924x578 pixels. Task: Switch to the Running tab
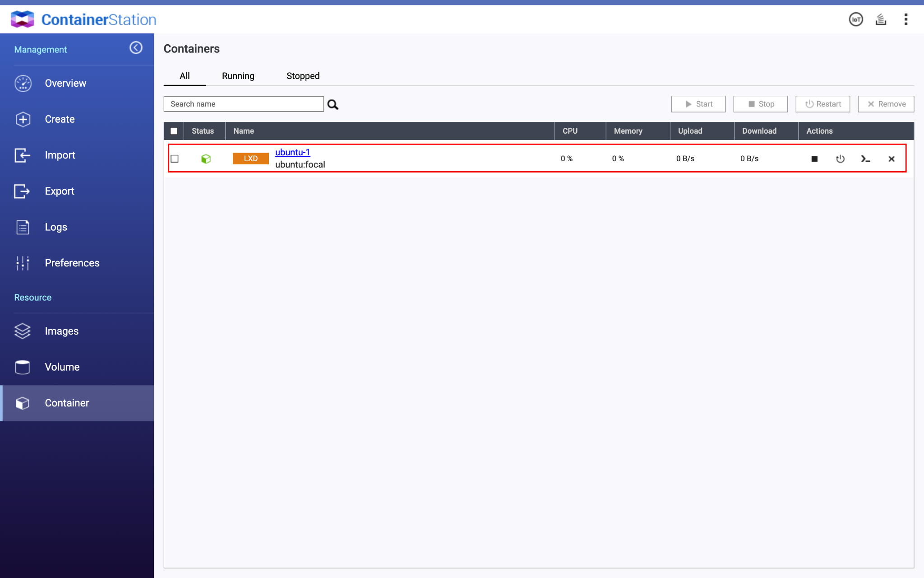point(238,76)
